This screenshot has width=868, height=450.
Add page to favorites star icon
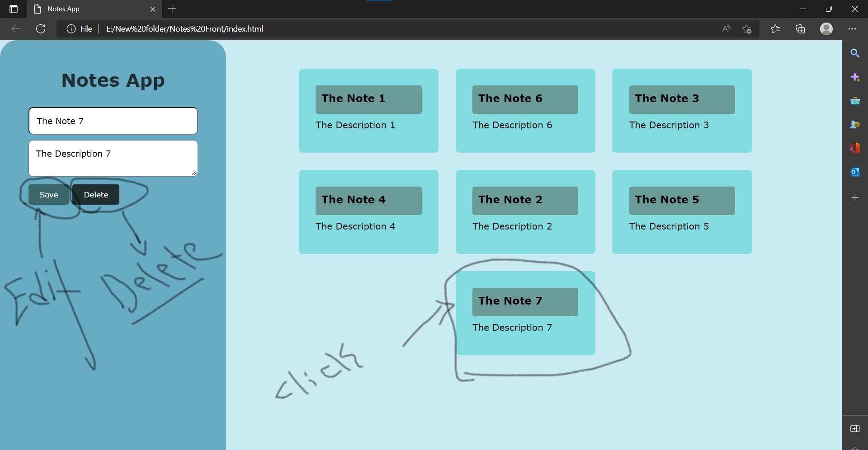point(747,29)
